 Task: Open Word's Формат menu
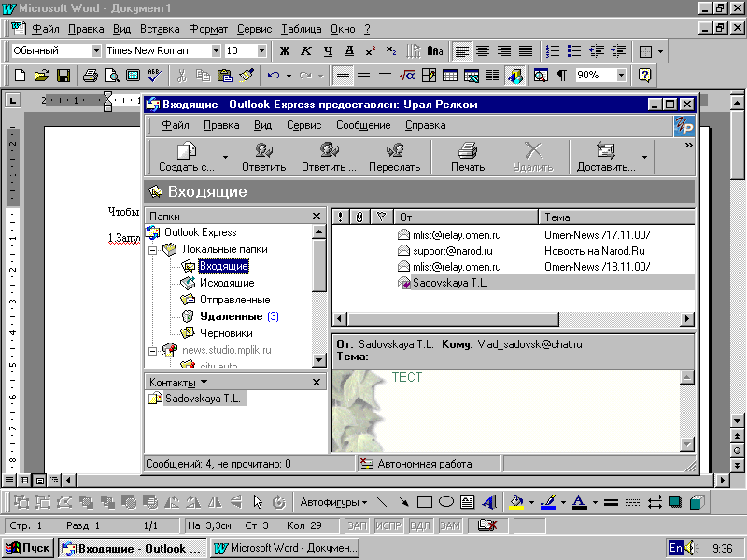pyautogui.click(x=208, y=29)
